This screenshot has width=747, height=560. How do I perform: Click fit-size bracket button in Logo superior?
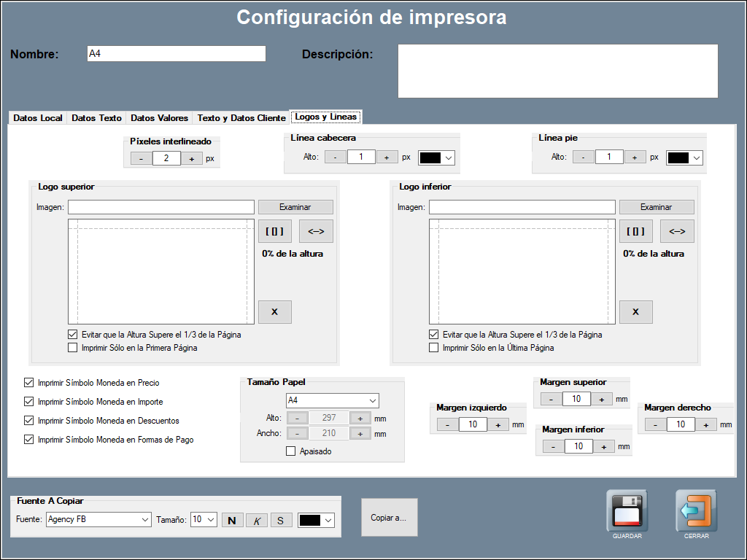(275, 231)
